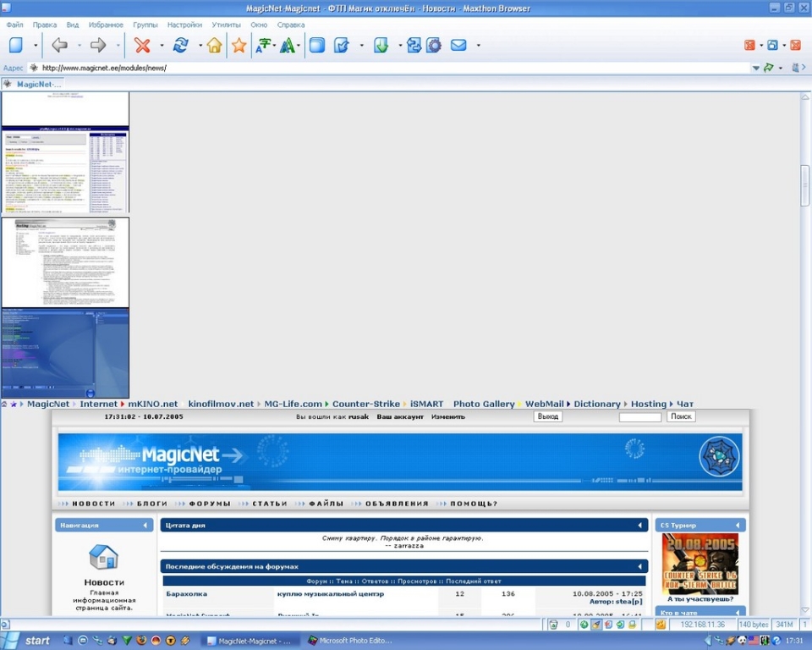Click the red star page status icon
812x650 pixels.
point(608,625)
